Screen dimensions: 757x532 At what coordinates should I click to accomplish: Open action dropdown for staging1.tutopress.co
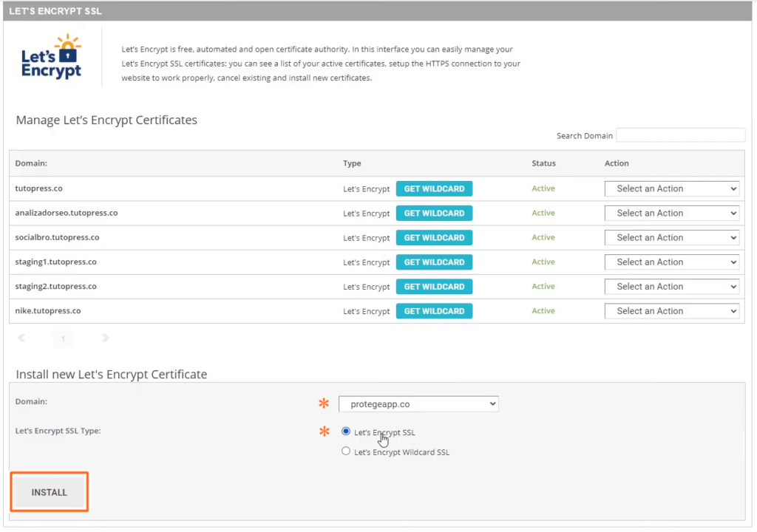tap(671, 262)
